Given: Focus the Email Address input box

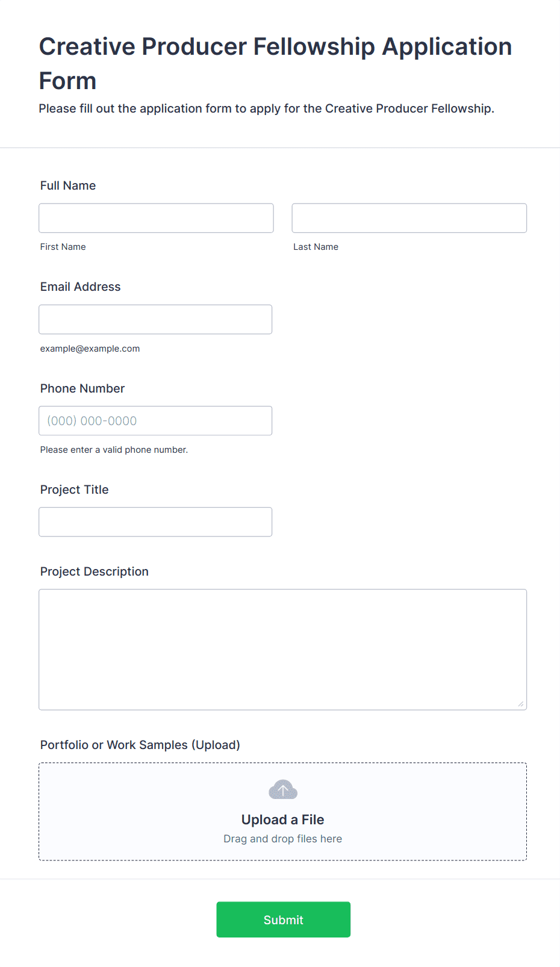Looking at the screenshot, I should [155, 319].
